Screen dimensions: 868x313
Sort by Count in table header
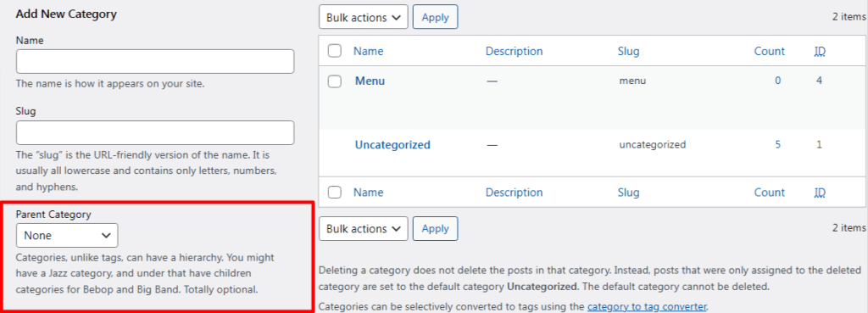[x=770, y=52]
